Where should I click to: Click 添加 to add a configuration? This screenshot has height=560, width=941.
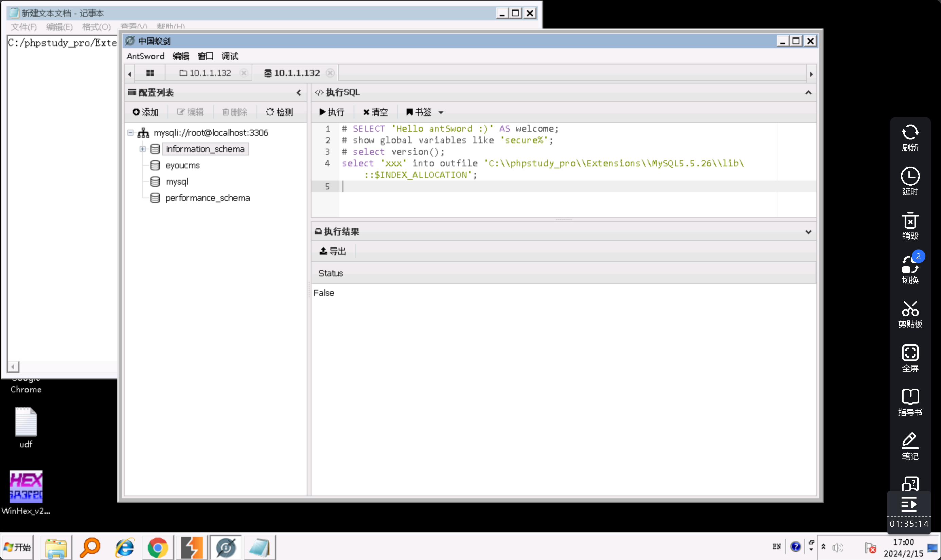[x=145, y=112]
